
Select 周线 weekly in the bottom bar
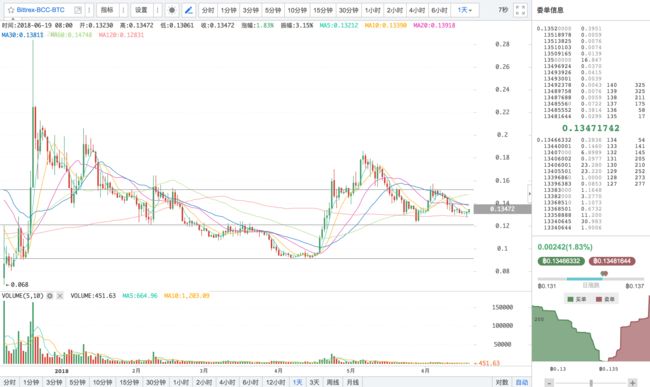tap(333, 382)
